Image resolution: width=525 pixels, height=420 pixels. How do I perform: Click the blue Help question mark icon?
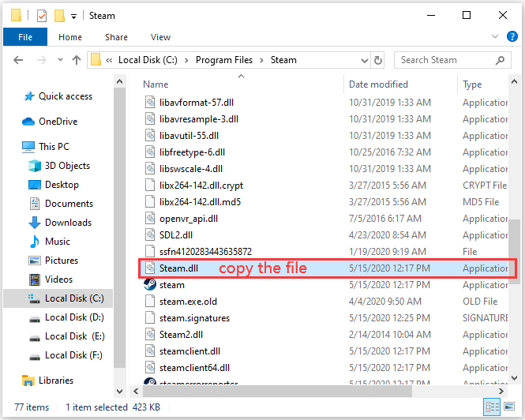point(512,36)
